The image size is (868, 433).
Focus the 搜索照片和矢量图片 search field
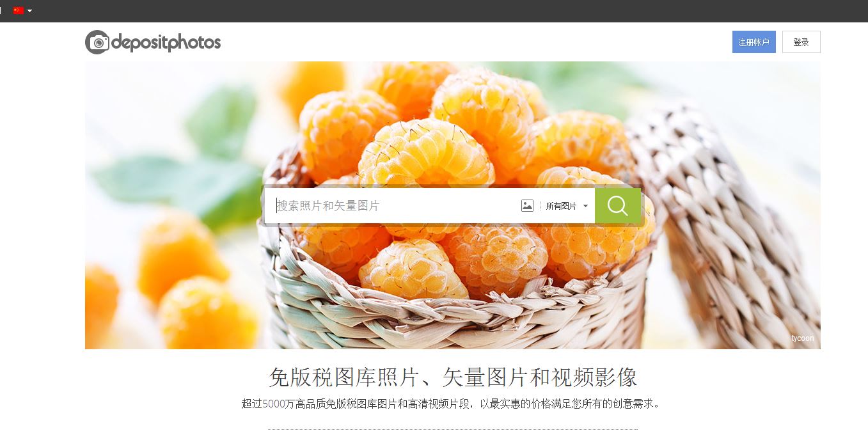(x=391, y=206)
